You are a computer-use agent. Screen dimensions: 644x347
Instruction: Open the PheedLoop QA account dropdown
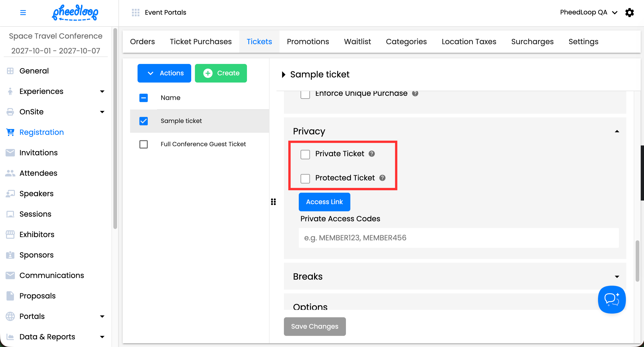click(588, 12)
